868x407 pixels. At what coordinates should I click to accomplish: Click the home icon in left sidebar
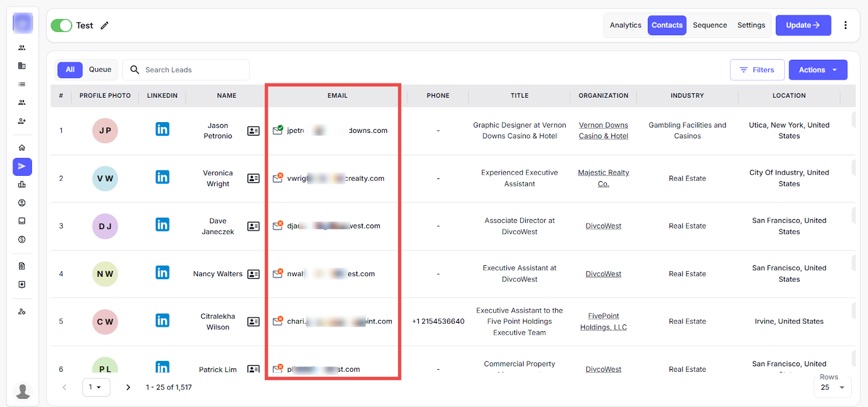(x=22, y=148)
